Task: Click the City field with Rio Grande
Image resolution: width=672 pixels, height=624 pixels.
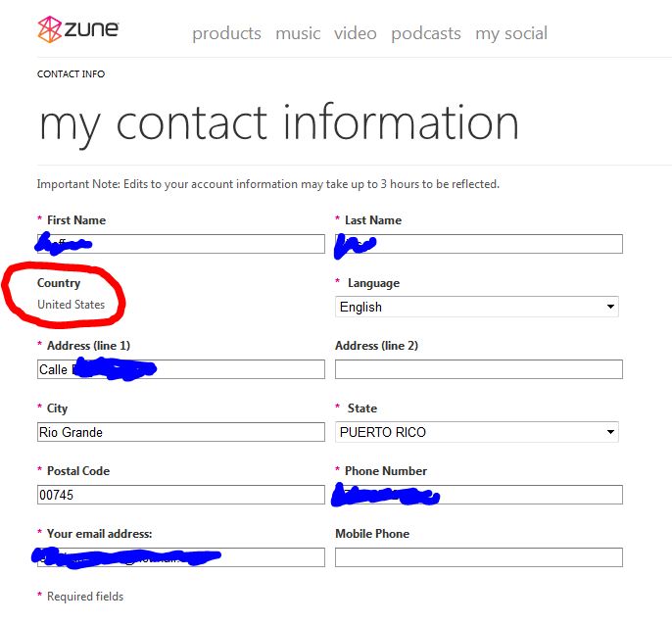Action: (x=181, y=432)
